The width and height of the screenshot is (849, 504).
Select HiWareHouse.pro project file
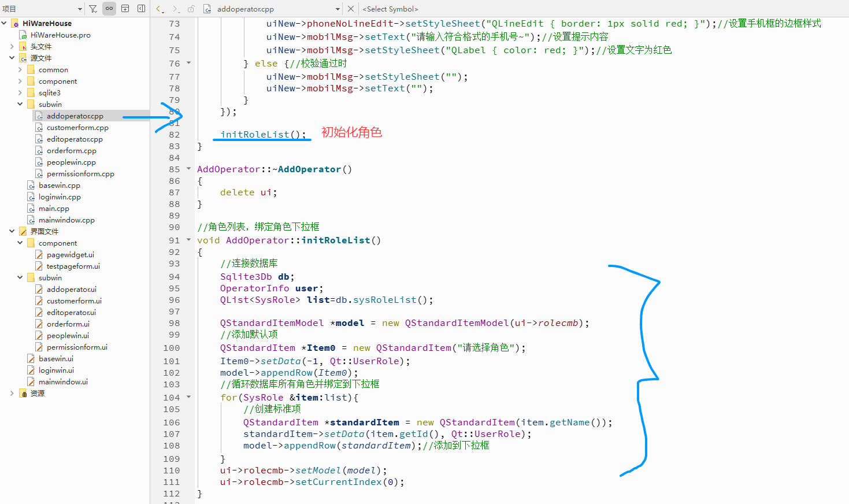tap(61, 35)
